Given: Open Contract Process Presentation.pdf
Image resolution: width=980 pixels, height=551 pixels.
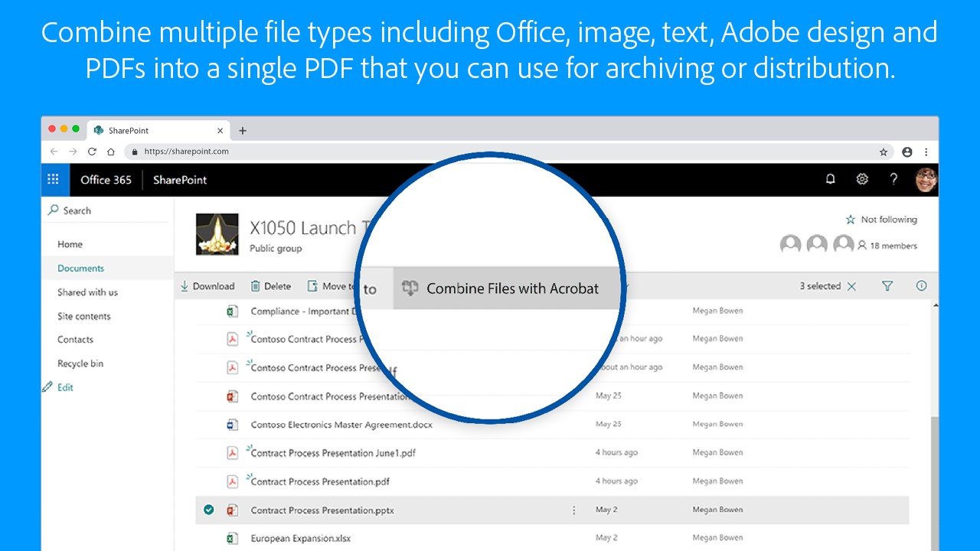Looking at the screenshot, I should [320, 481].
